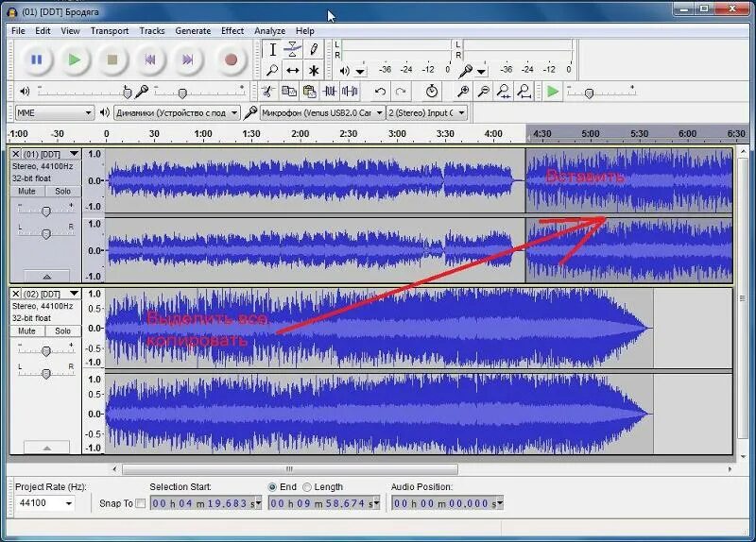Open the playback device dropdown (Динамики)
The height and width of the screenshot is (542, 756).
click(x=177, y=112)
